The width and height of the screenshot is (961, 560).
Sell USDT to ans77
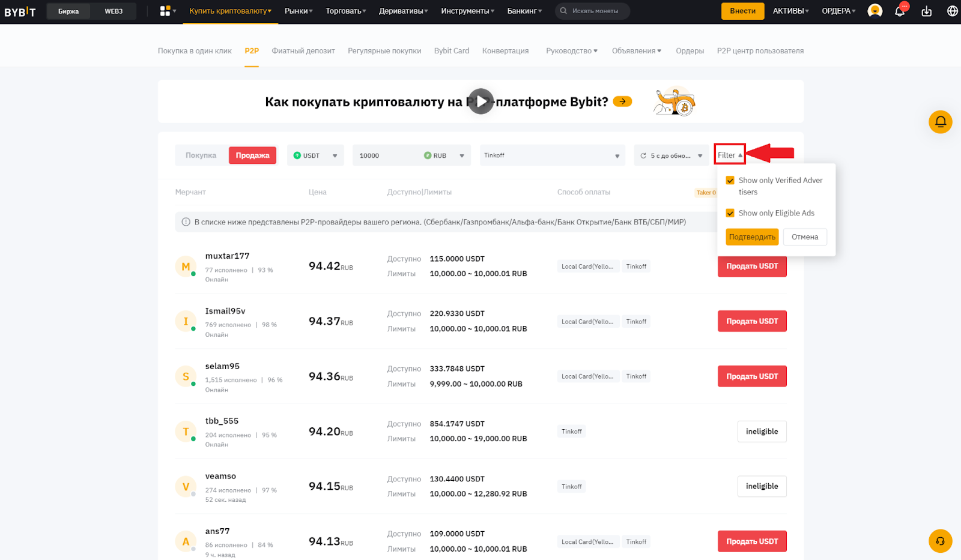point(752,541)
